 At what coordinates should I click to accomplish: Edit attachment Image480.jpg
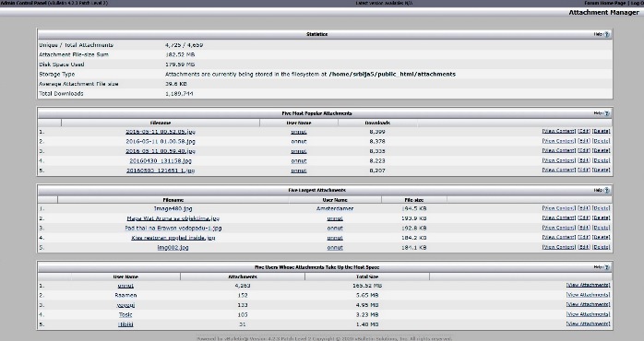(x=584, y=208)
